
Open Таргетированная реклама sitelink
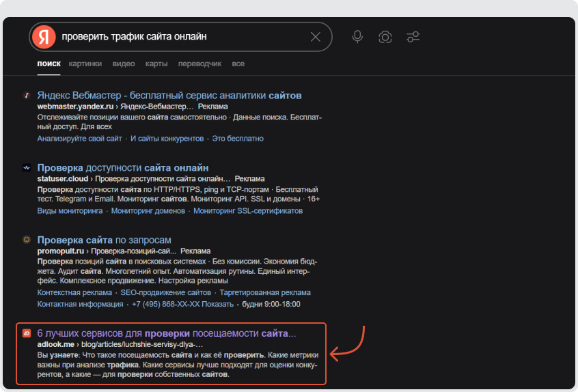tap(265, 292)
